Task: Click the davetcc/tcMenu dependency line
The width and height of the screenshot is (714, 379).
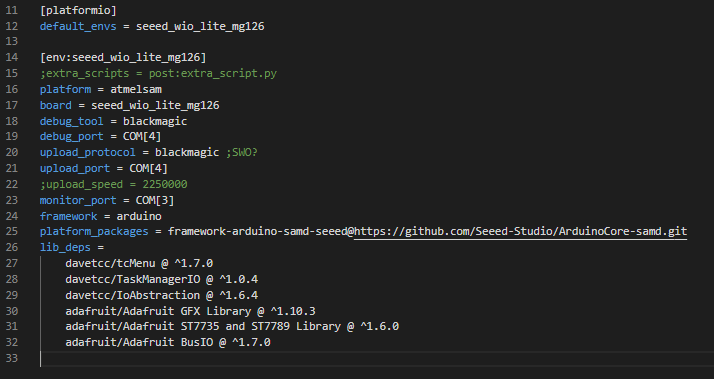Action: tap(139, 264)
